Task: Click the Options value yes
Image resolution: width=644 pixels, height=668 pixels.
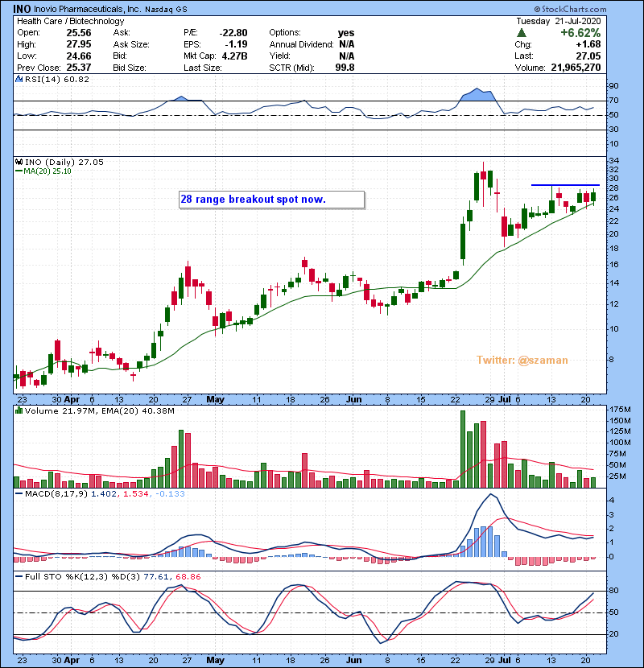Action: [x=346, y=33]
